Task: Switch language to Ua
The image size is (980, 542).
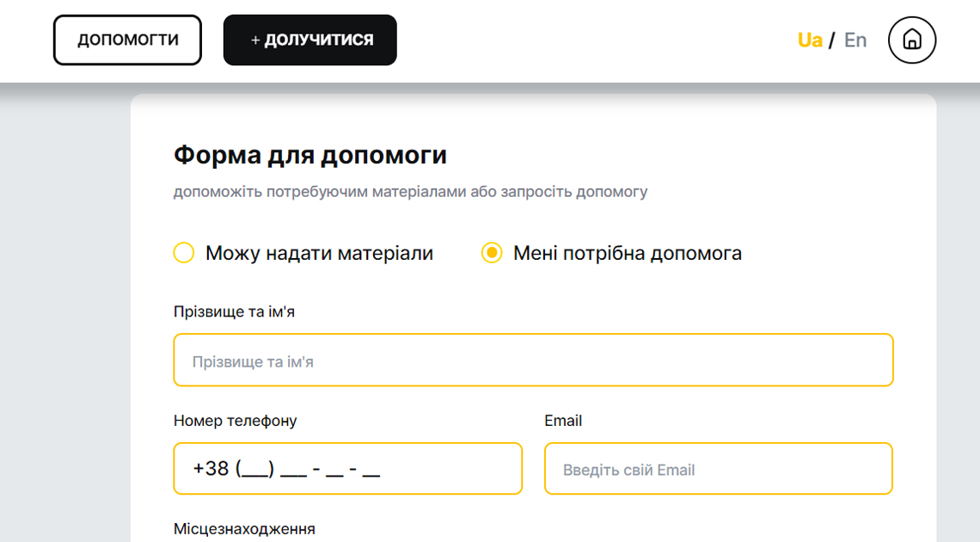Action: click(x=810, y=40)
